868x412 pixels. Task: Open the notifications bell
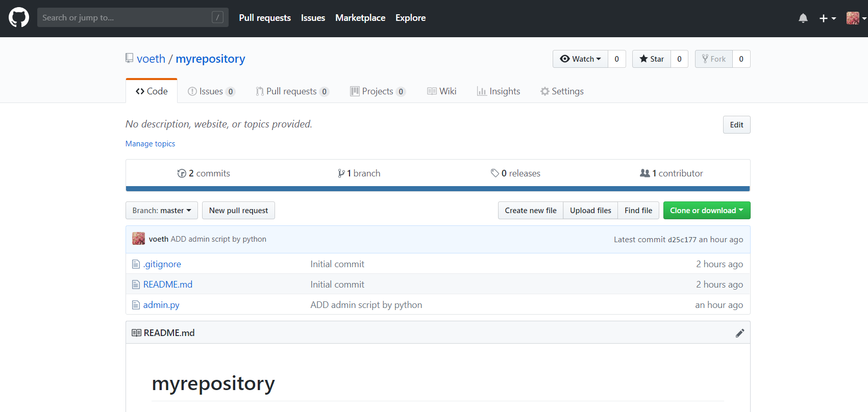(x=803, y=18)
